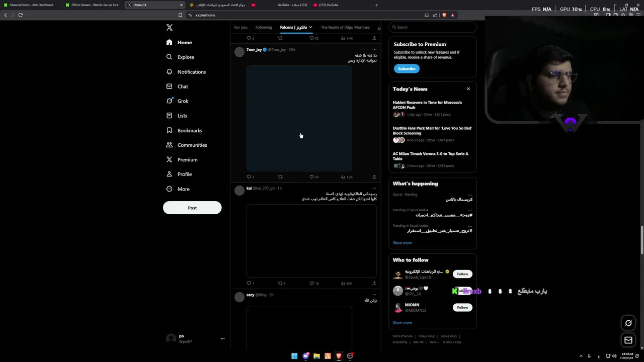The height and width of the screenshot is (362, 644).
Task: Open more options on kai's post
Action: (x=374, y=188)
